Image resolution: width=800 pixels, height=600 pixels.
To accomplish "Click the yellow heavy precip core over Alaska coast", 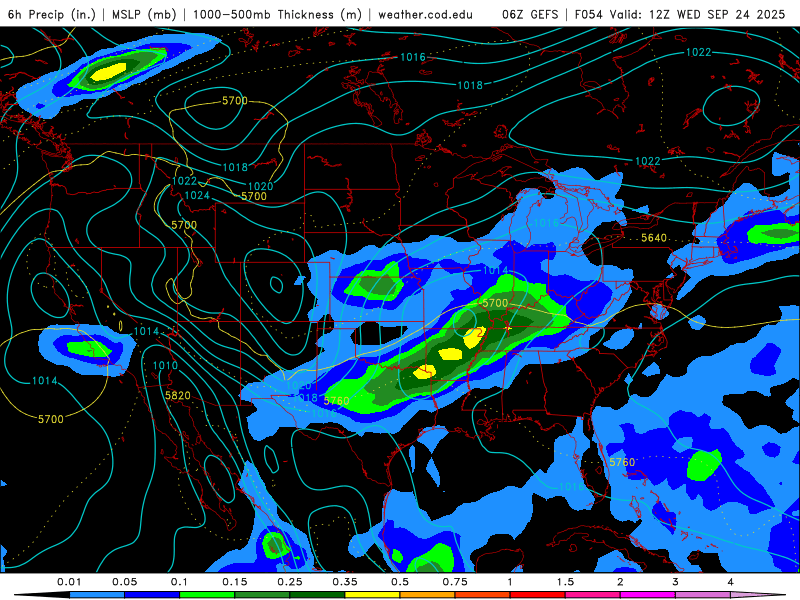I will [x=109, y=71].
